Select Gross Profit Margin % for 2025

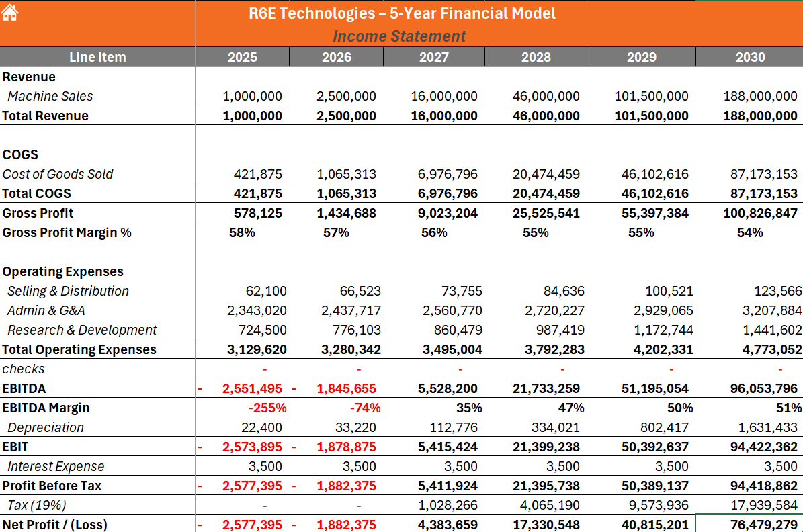[242, 232]
